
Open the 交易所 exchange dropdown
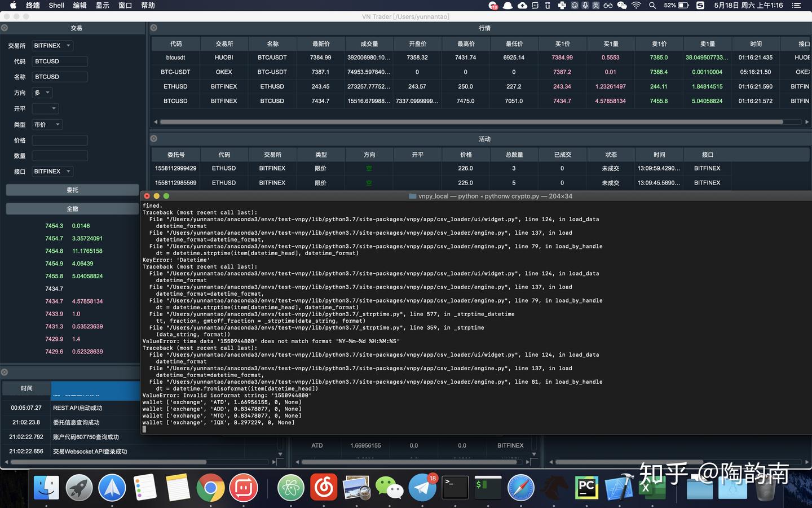[52, 46]
